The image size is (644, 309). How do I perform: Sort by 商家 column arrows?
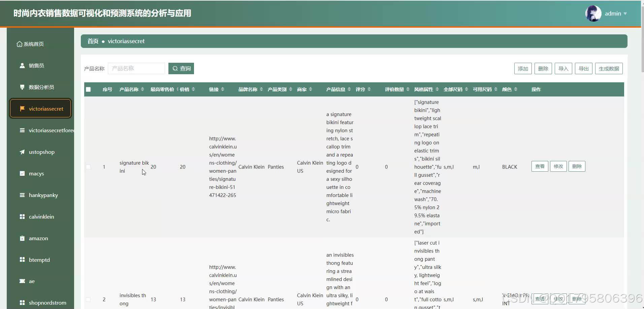tap(311, 89)
